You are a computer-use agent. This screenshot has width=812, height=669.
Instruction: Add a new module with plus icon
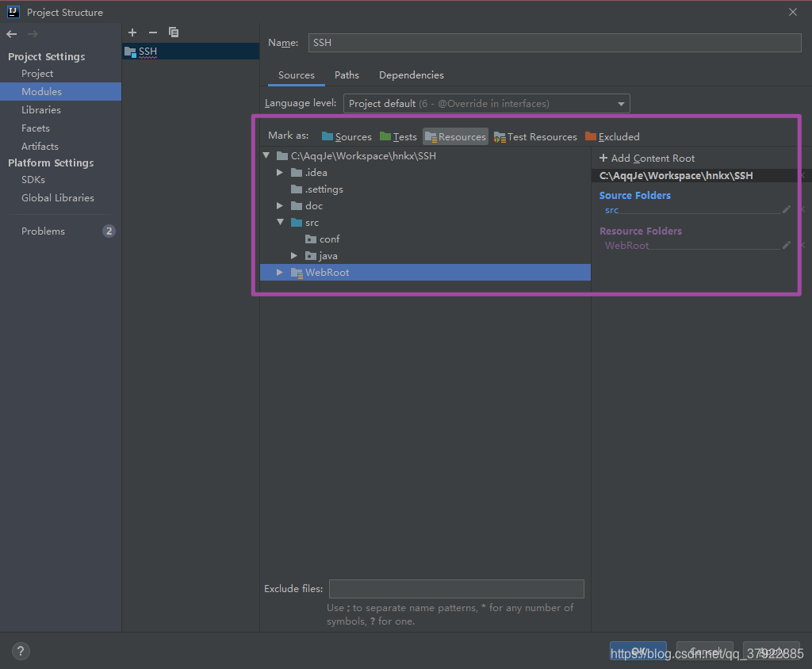[132, 32]
